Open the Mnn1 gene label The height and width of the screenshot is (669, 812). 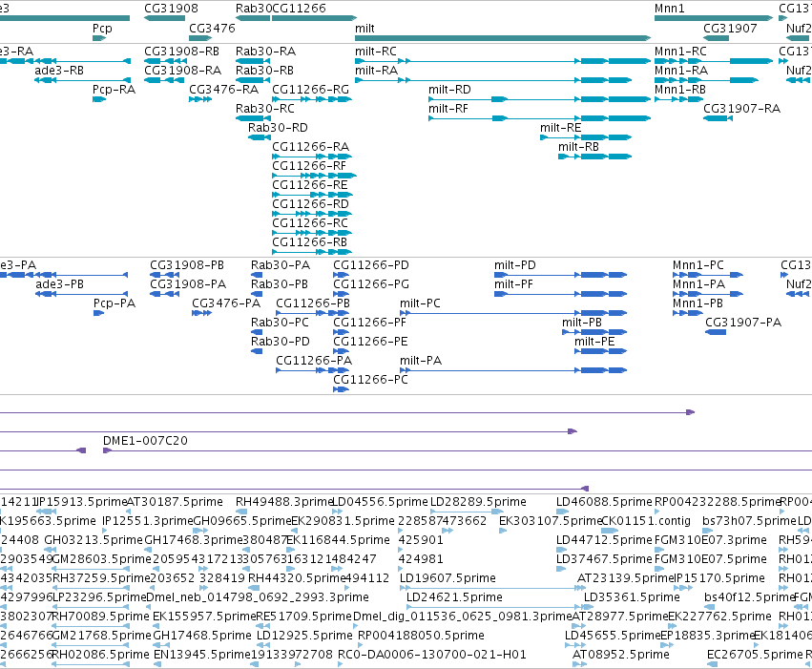[669, 9]
